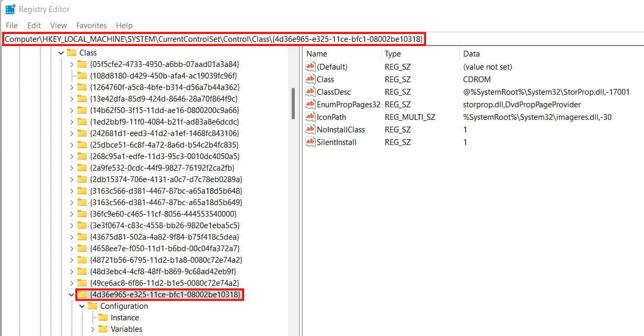Click the Variables folder icon
This screenshot has height=336, width=644.
pos(103,329)
